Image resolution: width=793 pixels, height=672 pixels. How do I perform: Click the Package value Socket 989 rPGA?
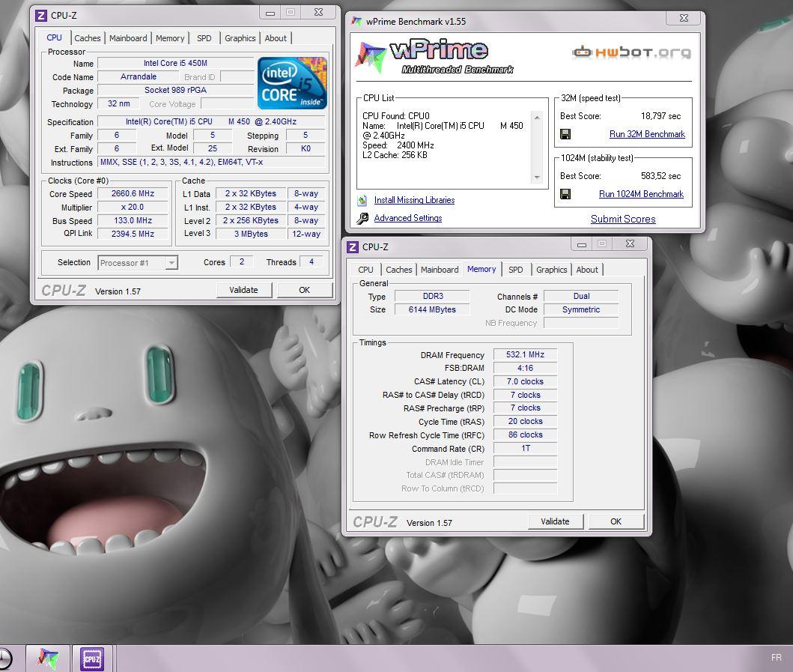(175, 90)
